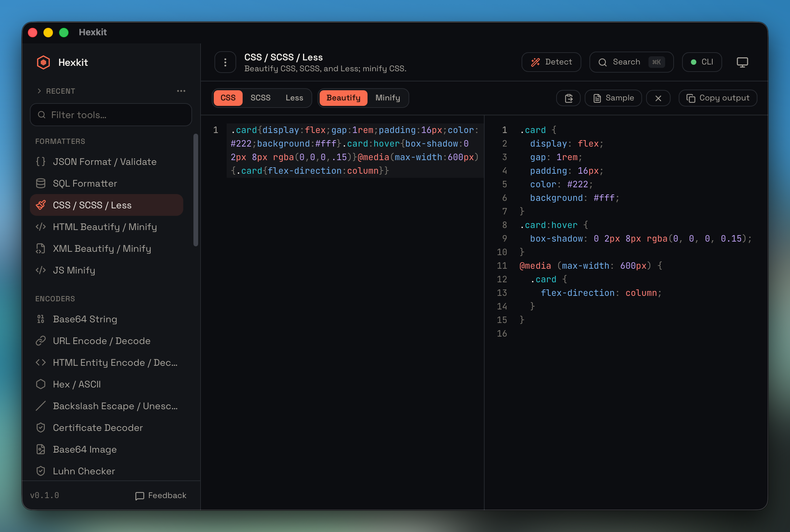Image resolution: width=790 pixels, height=532 pixels.
Task: Open Search with the magnifier field
Action: point(632,62)
